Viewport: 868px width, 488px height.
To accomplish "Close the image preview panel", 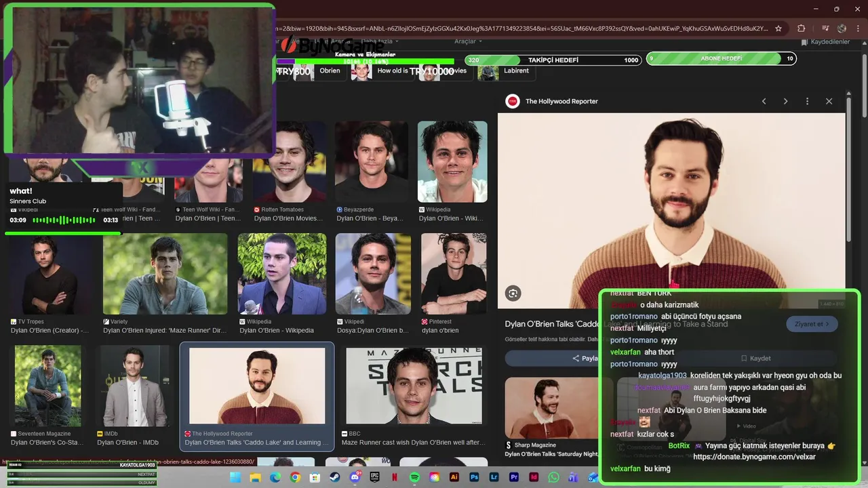I will point(829,101).
